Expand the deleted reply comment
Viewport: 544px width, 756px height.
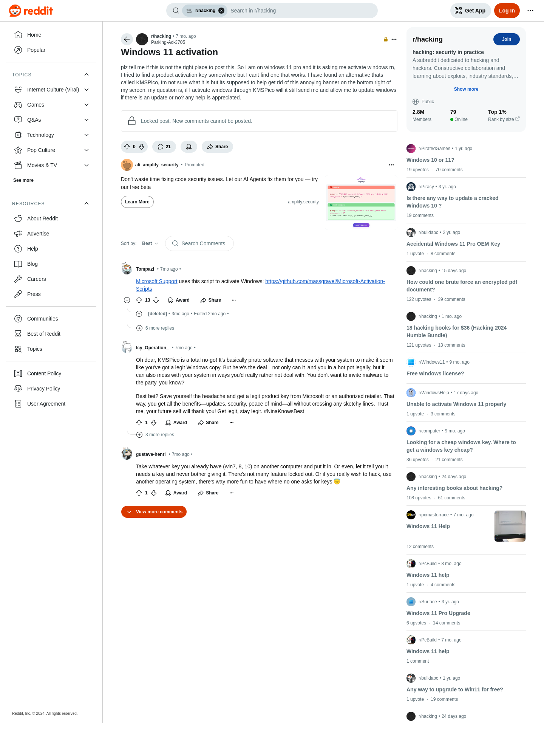pyautogui.click(x=139, y=314)
